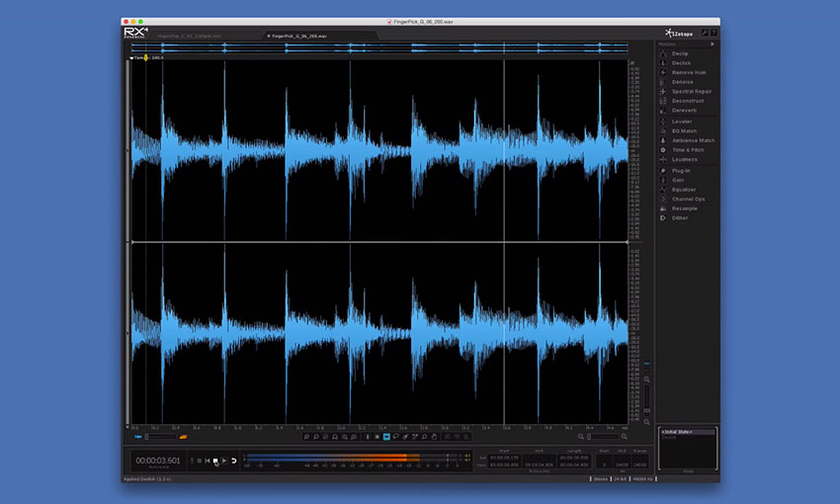Click the blue waveform view icon

coord(138,437)
